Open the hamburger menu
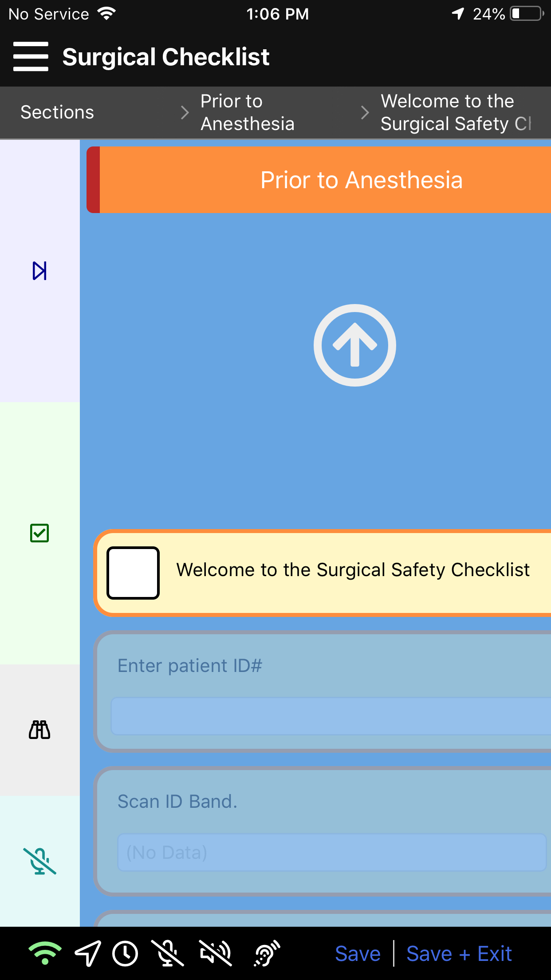The height and width of the screenshot is (980, 551). click(31, 56)
